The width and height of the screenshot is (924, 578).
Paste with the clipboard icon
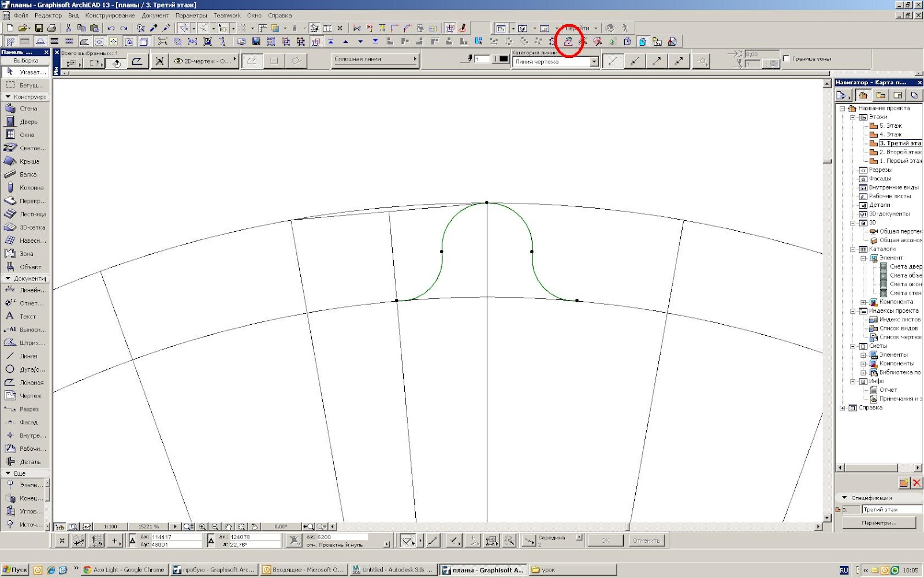click(94, 28)
